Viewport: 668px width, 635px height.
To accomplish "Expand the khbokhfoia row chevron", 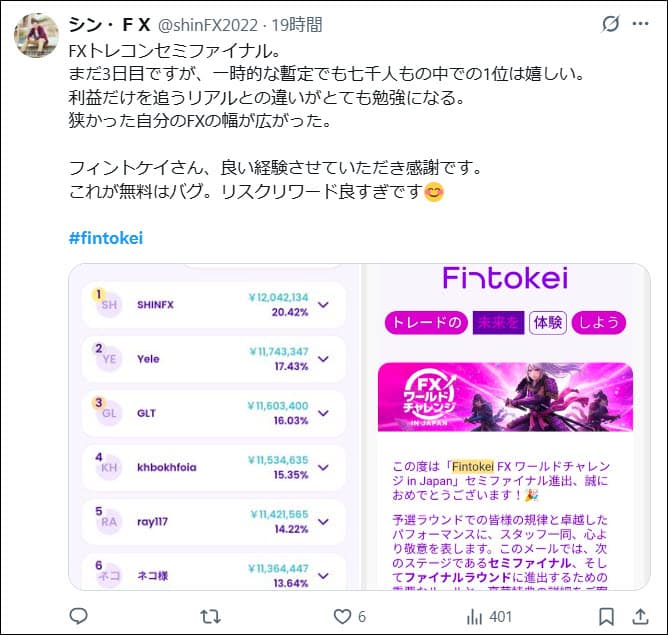I will pos(323,467).
